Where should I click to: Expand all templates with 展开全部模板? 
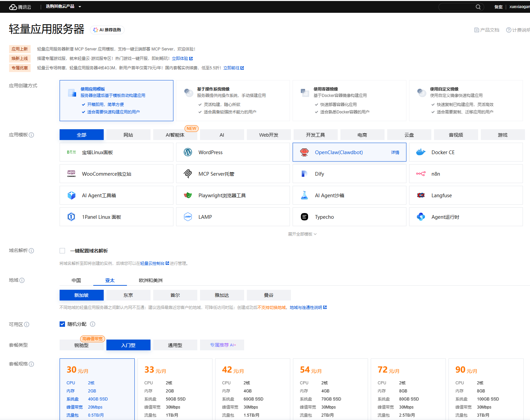point(302,234)
